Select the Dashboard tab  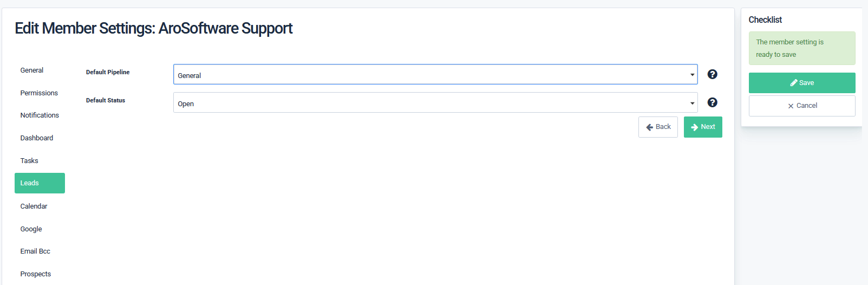[37, 138]
